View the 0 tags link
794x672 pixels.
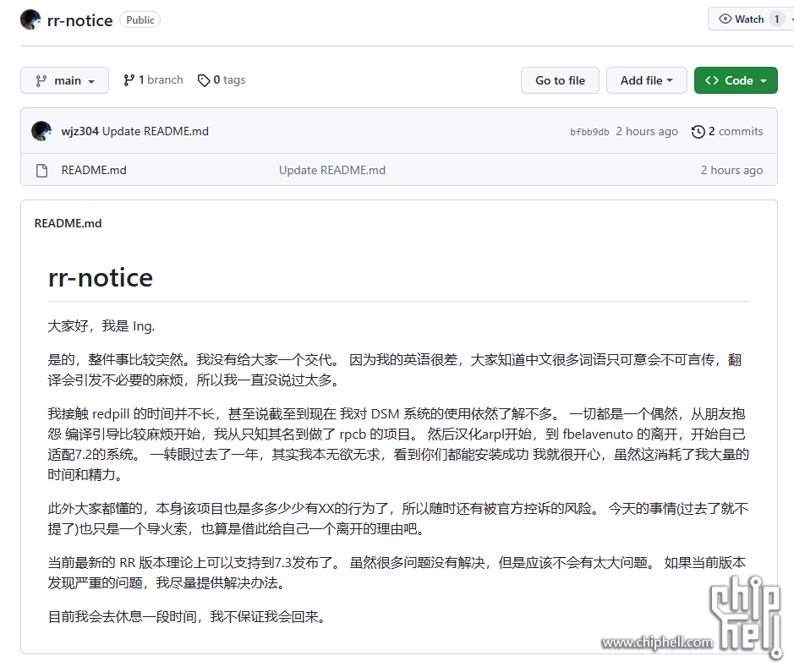coord(222,80)
